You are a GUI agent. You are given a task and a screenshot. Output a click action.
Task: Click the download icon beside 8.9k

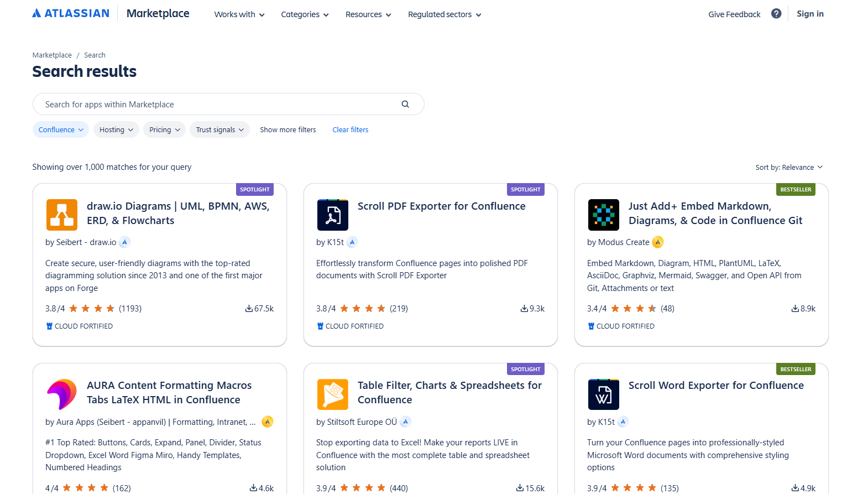click(x=795, y=309)
